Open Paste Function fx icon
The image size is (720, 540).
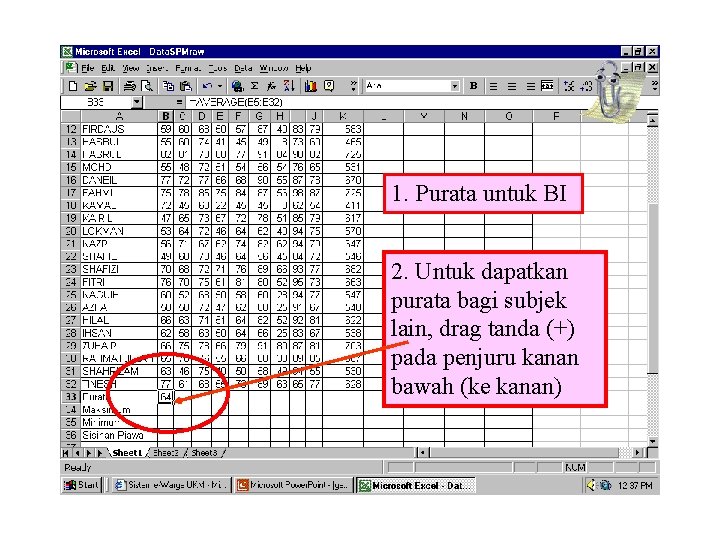[271, 86]
